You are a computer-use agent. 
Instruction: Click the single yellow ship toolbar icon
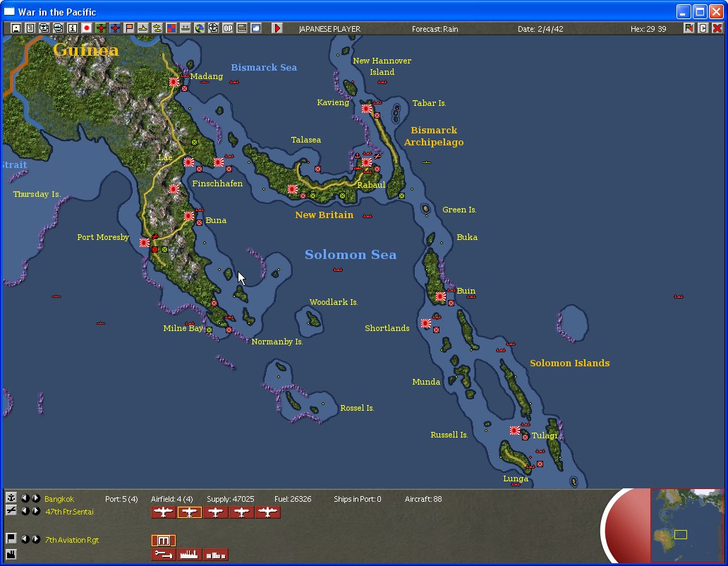click(143, 28)
